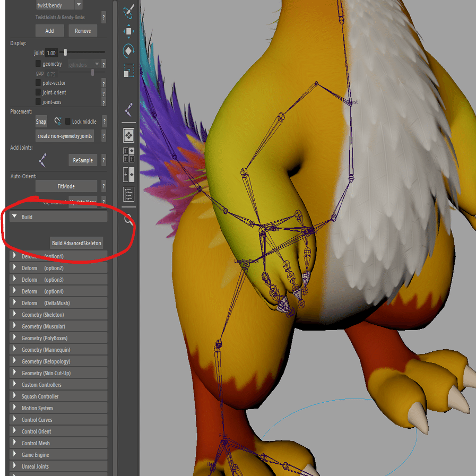Expand the Control Mesh section

click(x=58, y=443)
